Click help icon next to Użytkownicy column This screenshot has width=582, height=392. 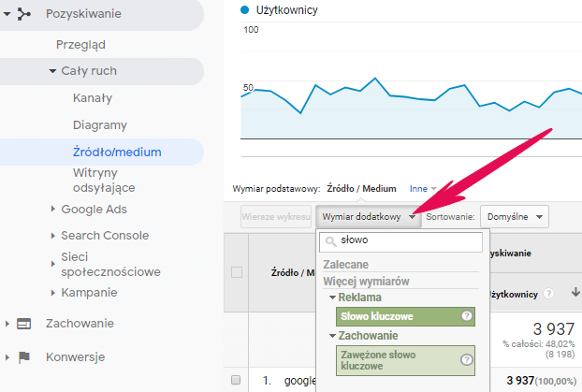coord(549,294)
